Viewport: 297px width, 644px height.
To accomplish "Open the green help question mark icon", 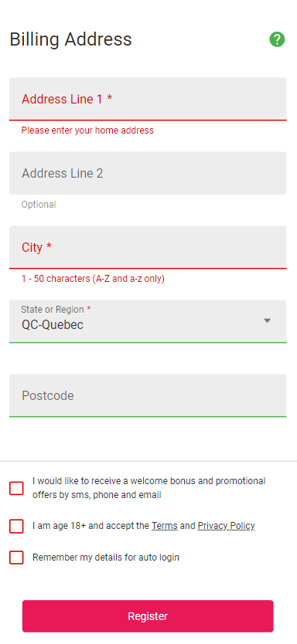I will pyautogui.click(x=277, y=39).
